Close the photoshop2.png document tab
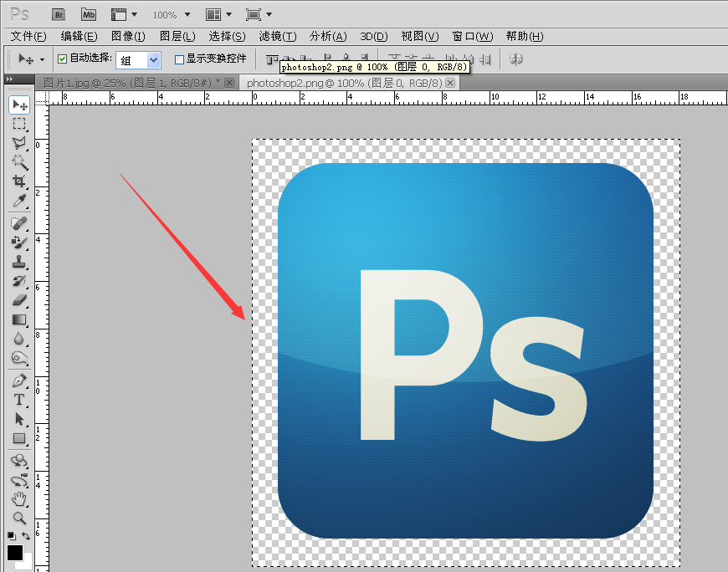 pyautogui.click(x=450, y=83)
